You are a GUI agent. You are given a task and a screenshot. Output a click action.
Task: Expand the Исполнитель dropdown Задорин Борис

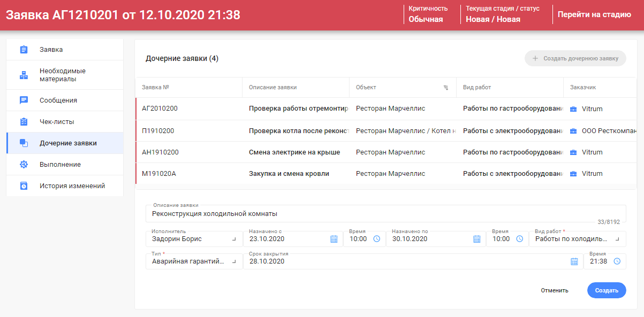coord(233,239)
